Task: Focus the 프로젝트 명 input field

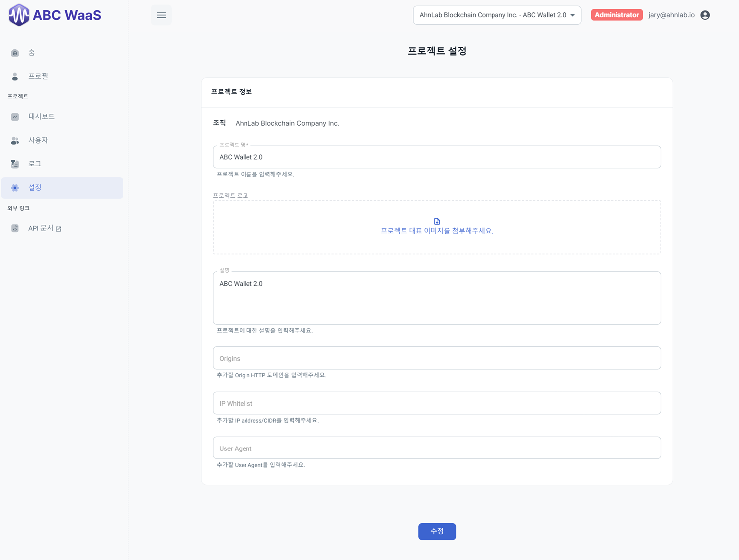Action: coord(437,157)
